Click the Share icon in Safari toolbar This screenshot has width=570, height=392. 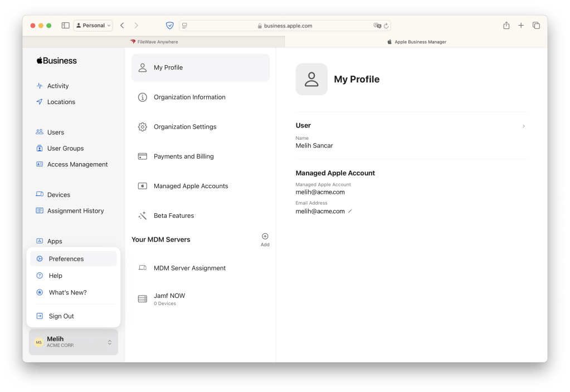pyautogui.click(x=506, y=26)
